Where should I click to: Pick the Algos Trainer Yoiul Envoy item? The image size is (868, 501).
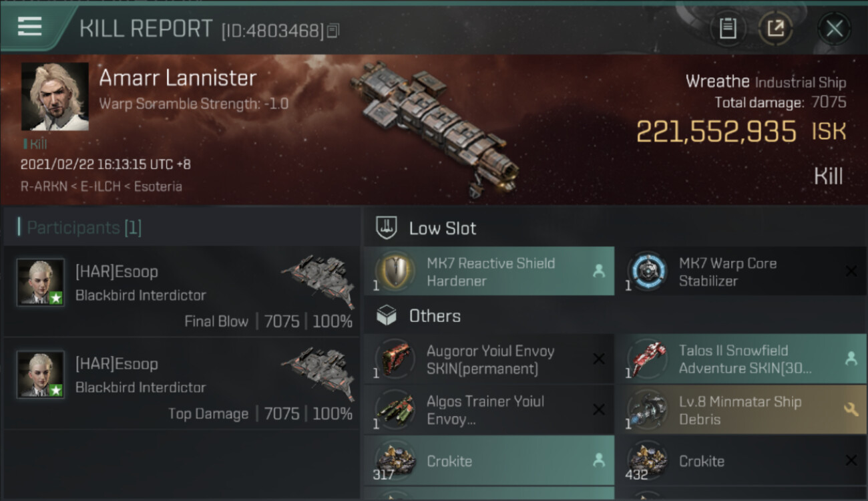pyautogui.click(x=489, y=410)
